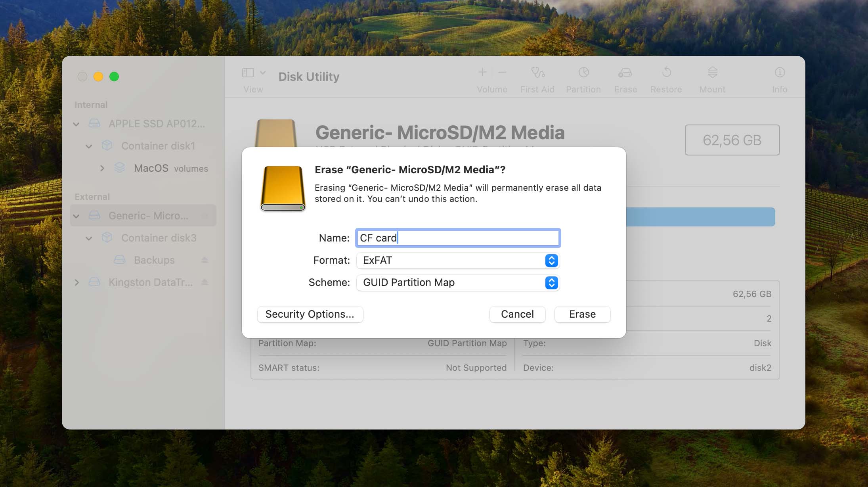868x487 pixels.
Task: Open the Scheme dropdown showing GUID Partition Map
Action: [458, 282]
